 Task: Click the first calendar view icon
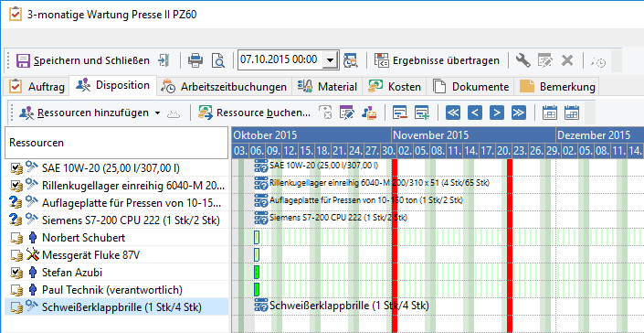tap(550, 113)
